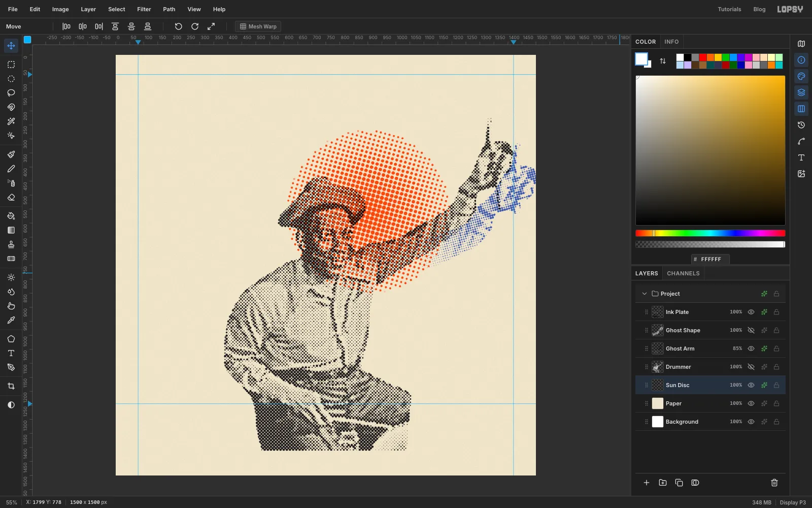Click the hue spectrum slider
The image size is (812, 508).
click(x=710, y=233)
